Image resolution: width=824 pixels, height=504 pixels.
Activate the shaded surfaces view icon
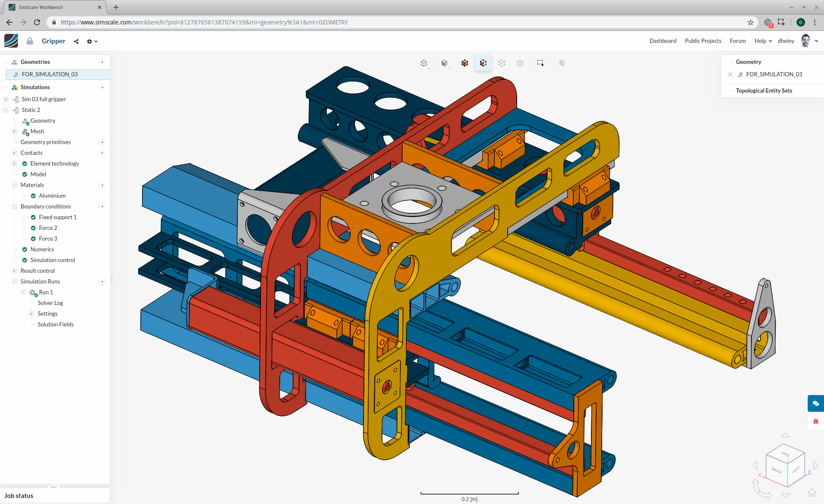[445, 63]
